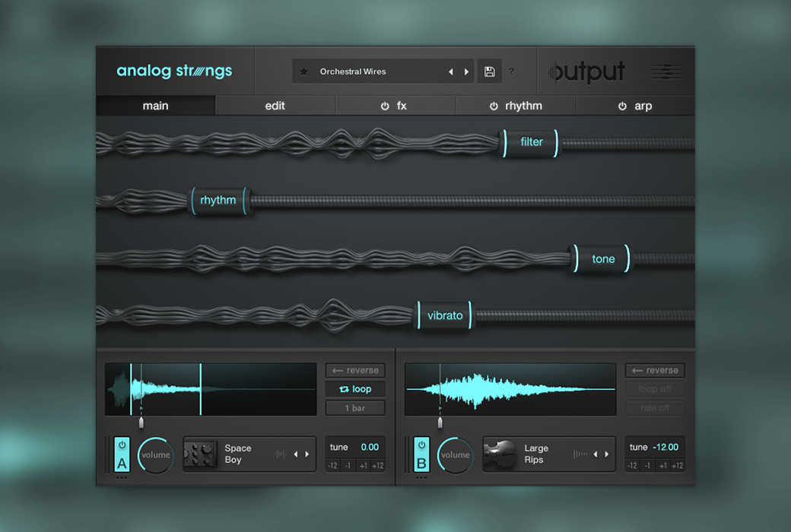Toggle loop off button on layer B
The width and height of the screenshot is (791, 532).
655,389
